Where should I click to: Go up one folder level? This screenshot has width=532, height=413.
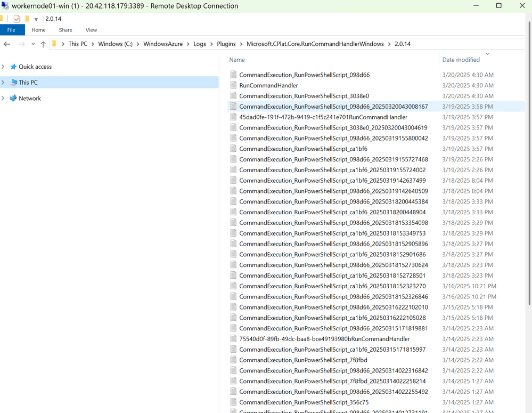point(43,44)
